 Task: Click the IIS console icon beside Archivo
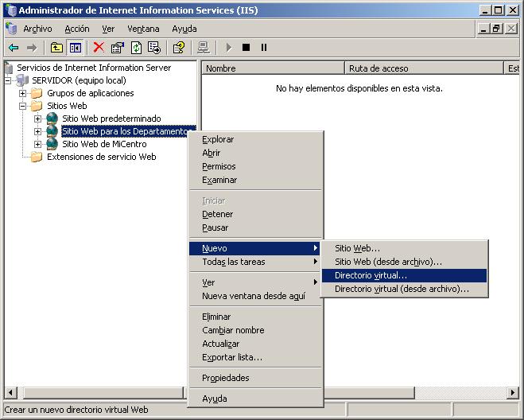click(11, 29)
